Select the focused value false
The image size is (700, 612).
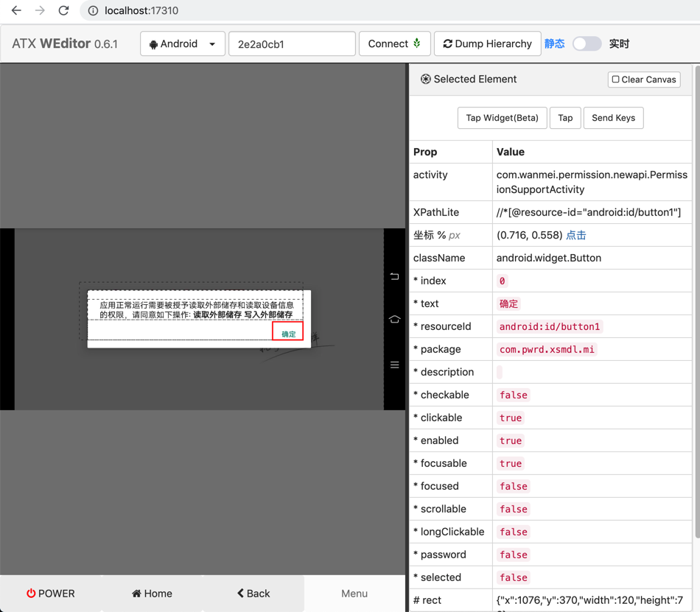click(514, 486)
